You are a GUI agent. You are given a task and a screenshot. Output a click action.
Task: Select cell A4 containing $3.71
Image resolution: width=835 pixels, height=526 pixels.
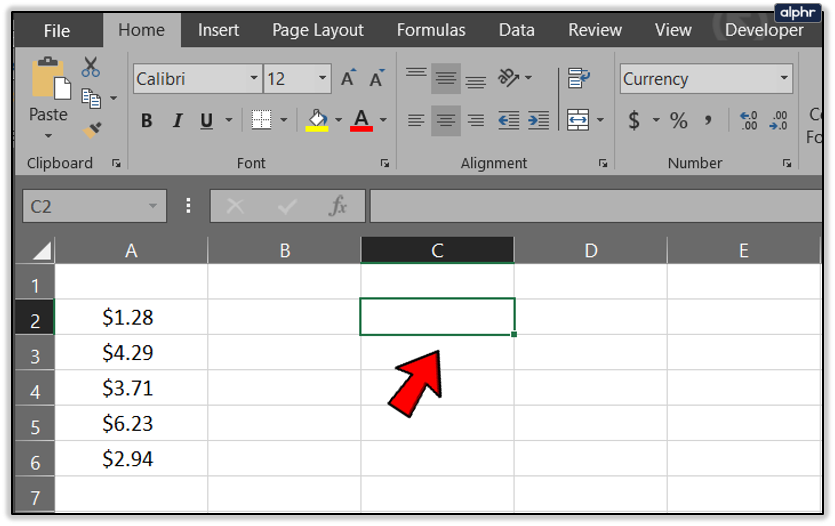click(131, 388)
